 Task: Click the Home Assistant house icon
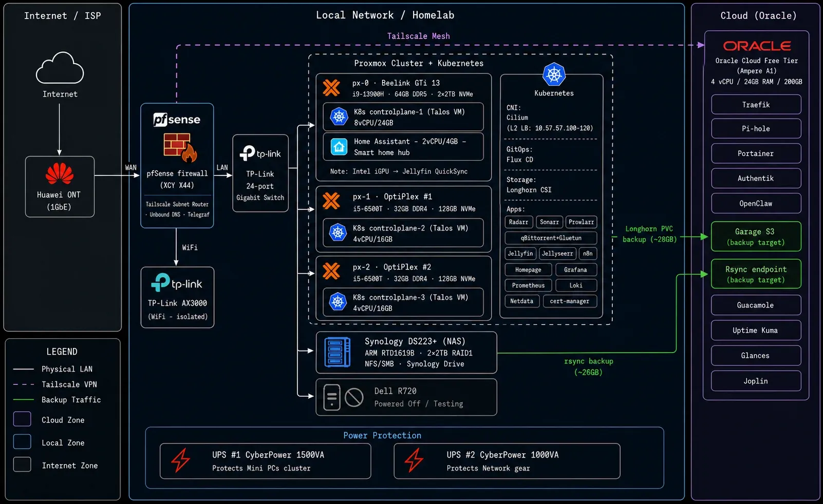[x=339, y=147]
